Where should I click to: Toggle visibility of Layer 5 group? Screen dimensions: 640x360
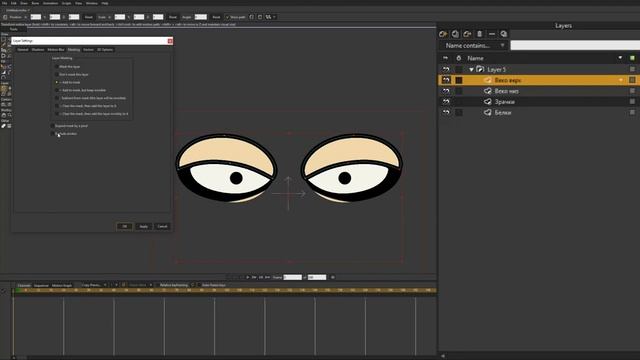point(446,69)
